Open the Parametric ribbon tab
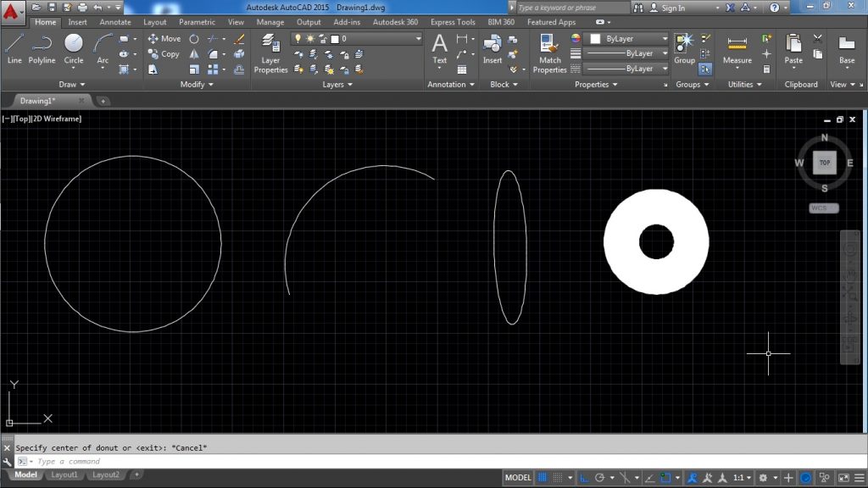868x488 pixels. click(x=197, y=22)
